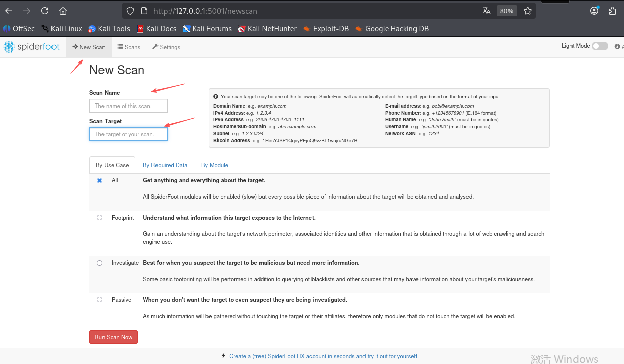This screenshot has width=624, height=364.
Task: Click the SpiderFoot logo
Action: (32, 47)
